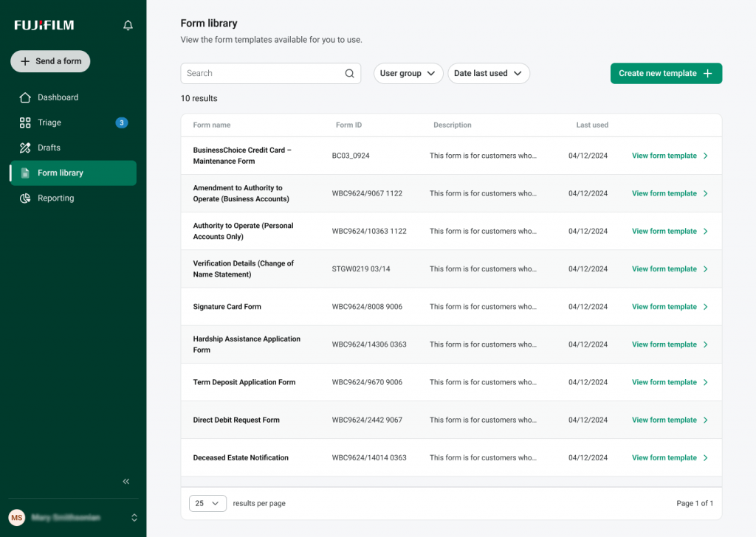This screenshot has width=756, height=537.
Task: Click the Send a form button
Action: 49,61
